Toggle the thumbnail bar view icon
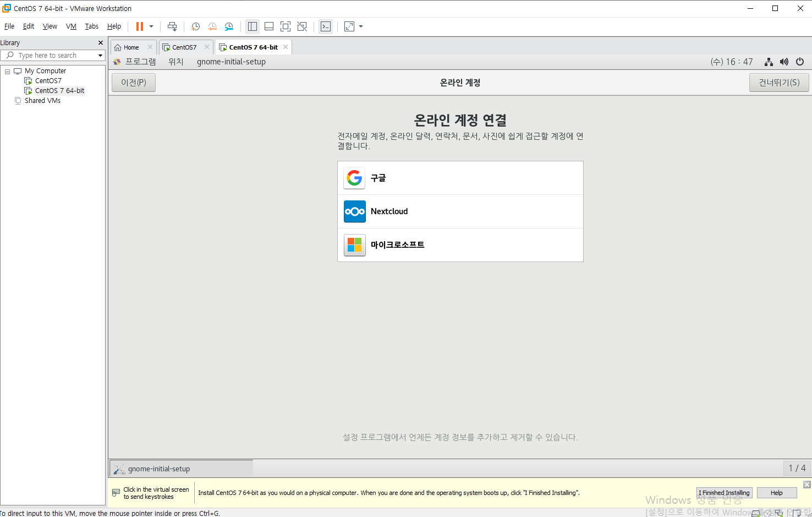812x517 pixels. point(269,26)
